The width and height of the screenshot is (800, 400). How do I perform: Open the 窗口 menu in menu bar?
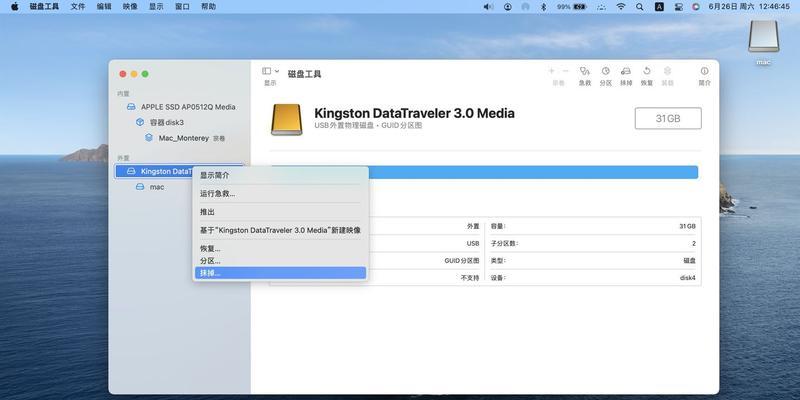point(182,7)
